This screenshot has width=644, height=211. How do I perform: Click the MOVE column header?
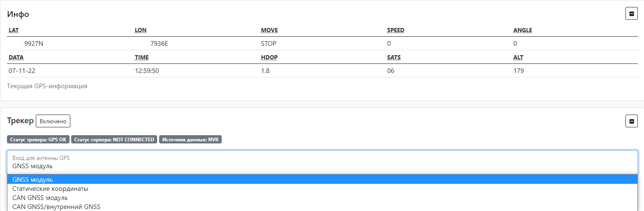(x=269, y=30)
